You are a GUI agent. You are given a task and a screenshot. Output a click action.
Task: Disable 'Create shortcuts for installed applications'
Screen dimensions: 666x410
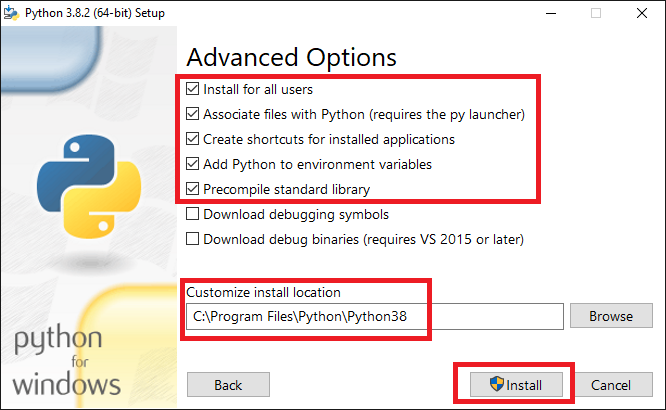[x=193, y=140]
